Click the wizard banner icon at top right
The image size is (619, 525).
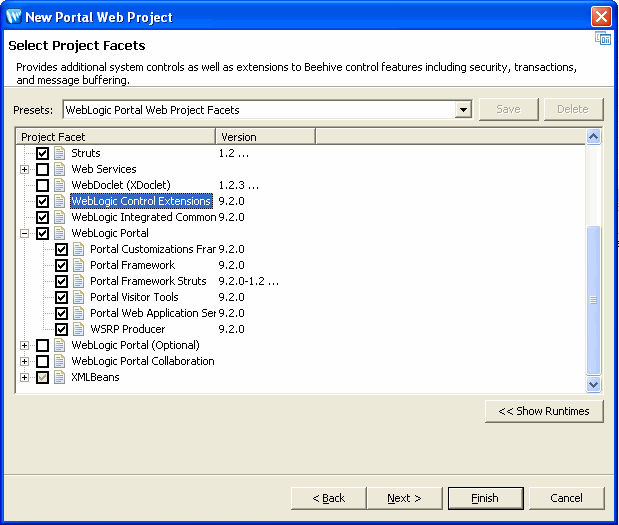(603, 39)
